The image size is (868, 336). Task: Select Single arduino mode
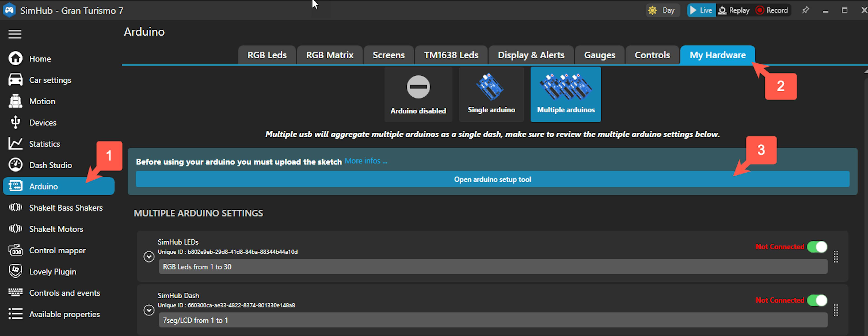(491, 94)
